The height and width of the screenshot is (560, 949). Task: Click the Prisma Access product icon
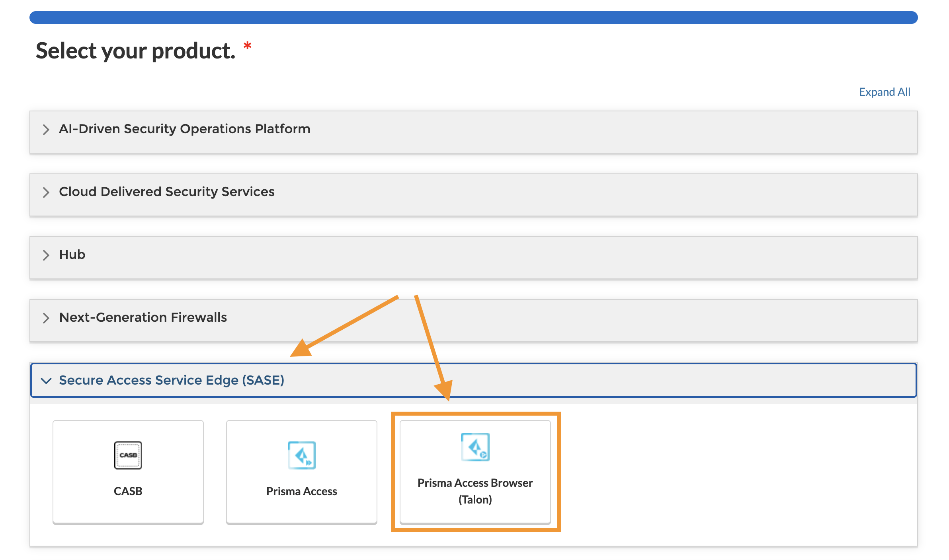point(301,455)
